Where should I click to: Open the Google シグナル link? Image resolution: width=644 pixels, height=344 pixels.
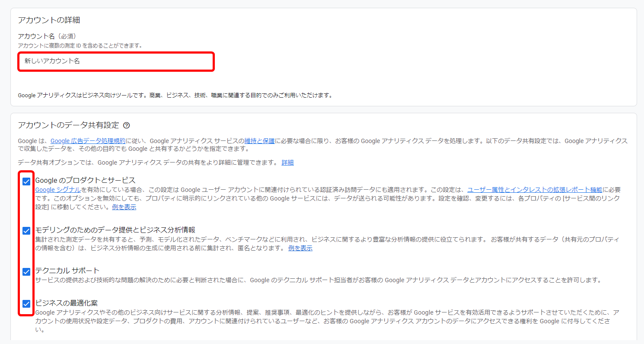58,190
